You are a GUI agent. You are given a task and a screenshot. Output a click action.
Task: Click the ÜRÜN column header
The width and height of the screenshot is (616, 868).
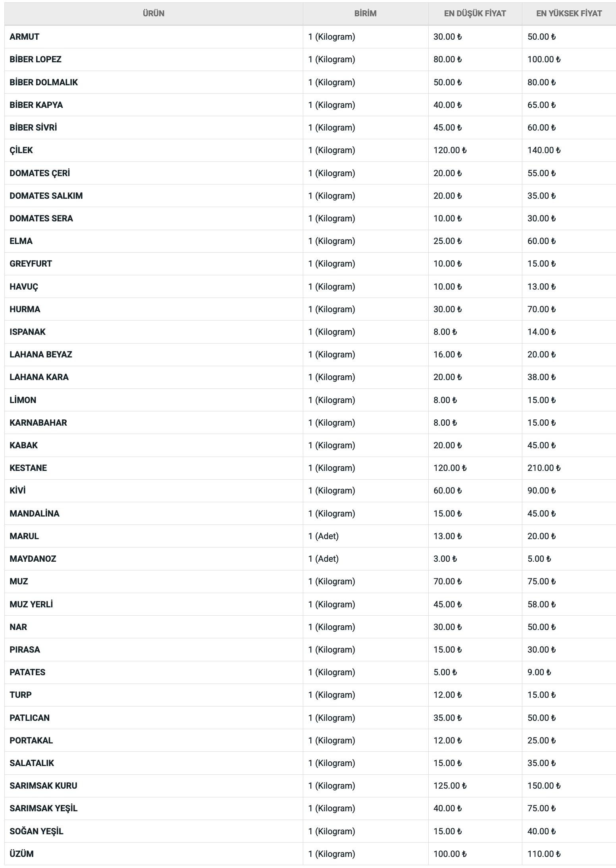[154, 13]
